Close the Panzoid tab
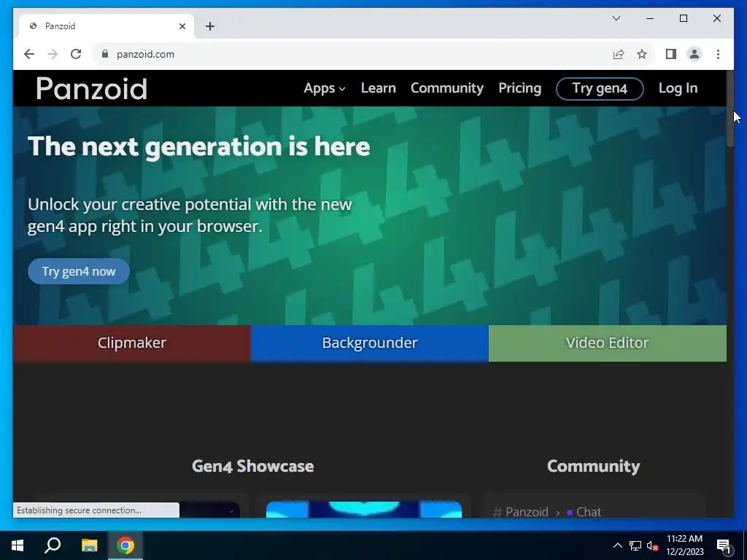 tap(182, 26)
